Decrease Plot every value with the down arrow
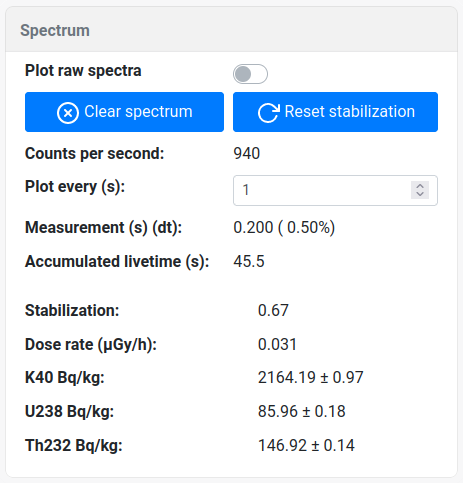The image size is (463, 483). 420,194
